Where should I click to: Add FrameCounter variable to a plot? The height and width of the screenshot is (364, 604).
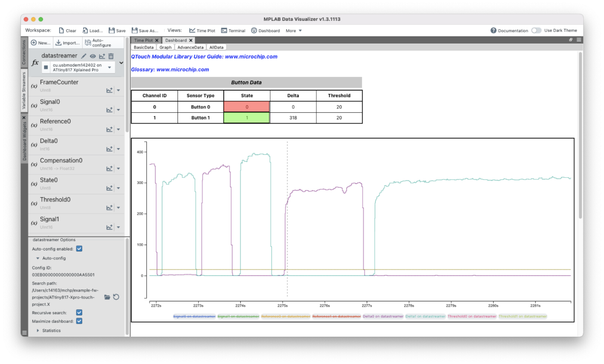pos(109,90)
